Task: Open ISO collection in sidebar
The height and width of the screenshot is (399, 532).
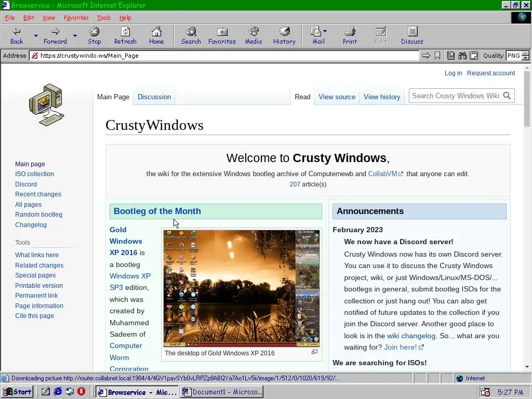Action: pyautogui.click(x=34, y=174)
